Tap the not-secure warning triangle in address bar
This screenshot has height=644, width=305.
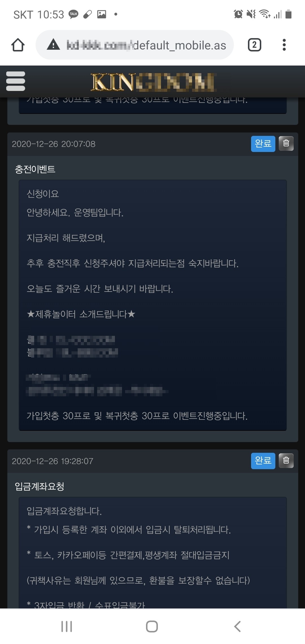tap(53, 45)
